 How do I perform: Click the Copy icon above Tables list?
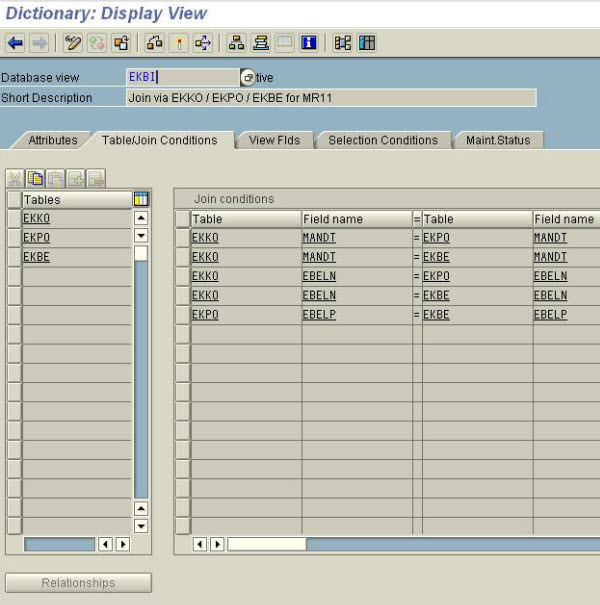point(35,179)
